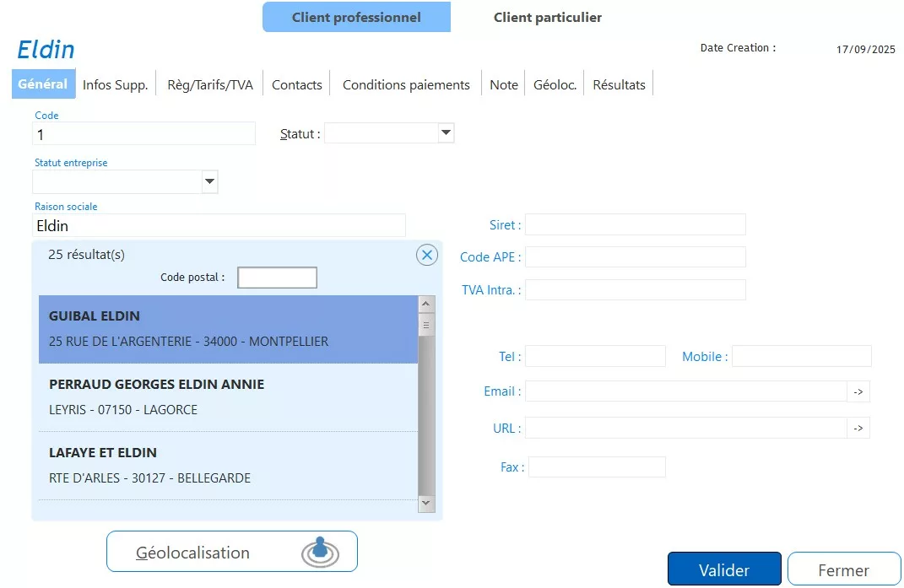
Task: Click the Géolocalisation button
Action: tap(232, 552)
